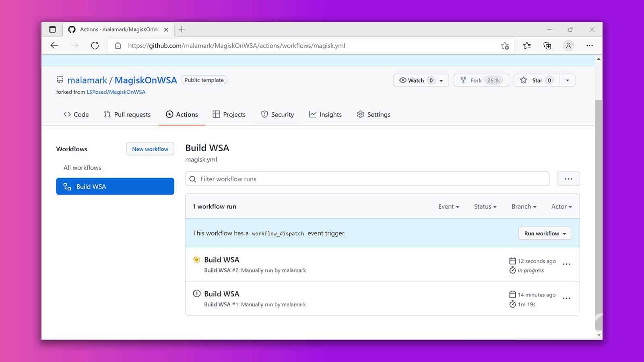
Task: Click the magisk.yml file name
Action: tap(201, 159)
